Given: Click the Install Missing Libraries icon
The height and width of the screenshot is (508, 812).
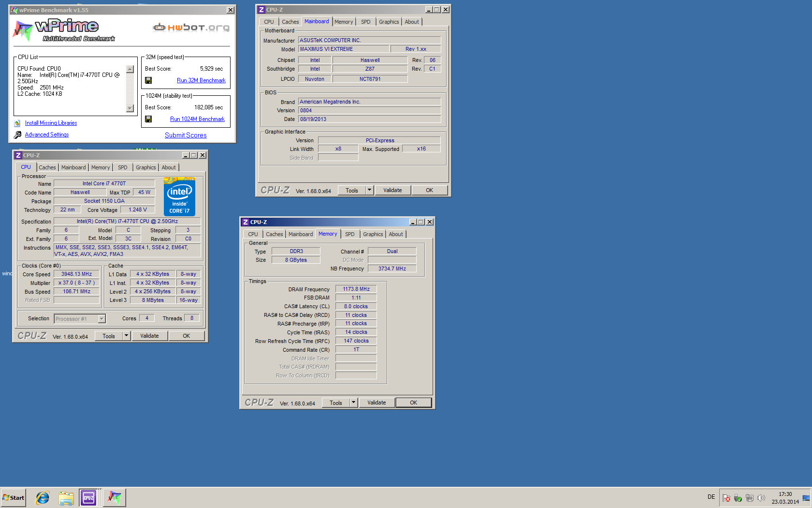Looking at the screenshot, I should 17,123.
